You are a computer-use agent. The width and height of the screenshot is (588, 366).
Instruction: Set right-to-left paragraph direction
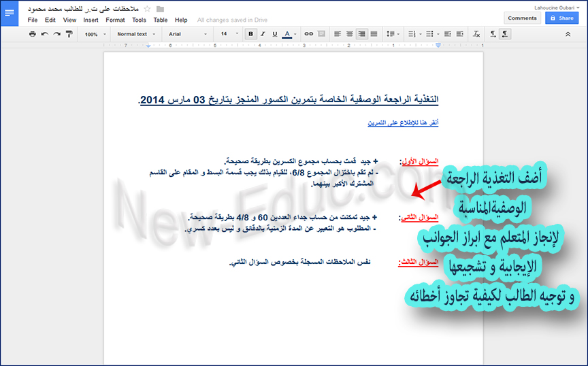point(505,34)
